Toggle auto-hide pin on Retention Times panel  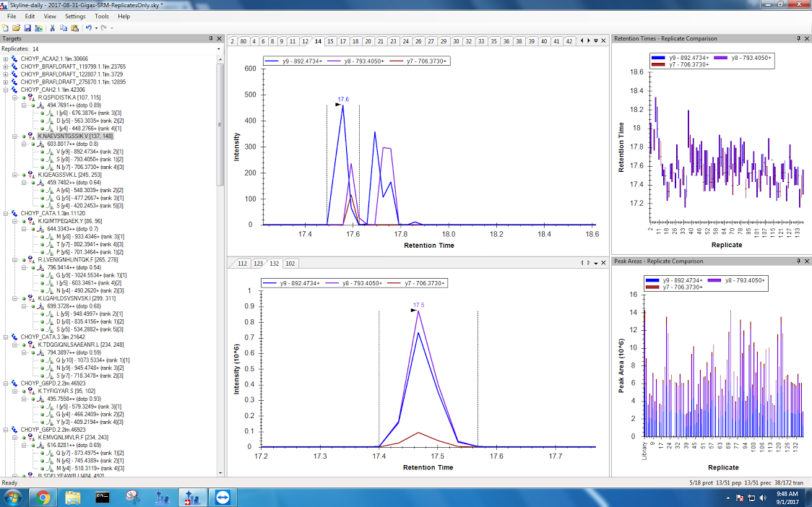(798, 38)
